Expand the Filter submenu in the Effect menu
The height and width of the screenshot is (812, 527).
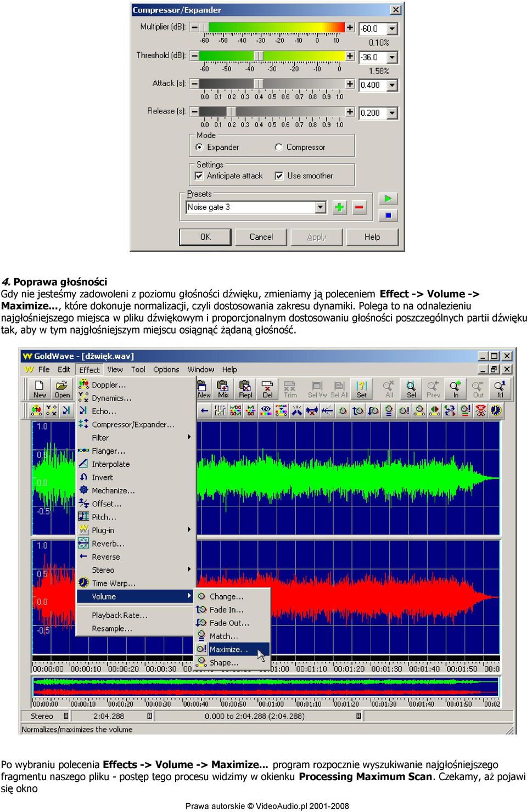pos(136,438)
